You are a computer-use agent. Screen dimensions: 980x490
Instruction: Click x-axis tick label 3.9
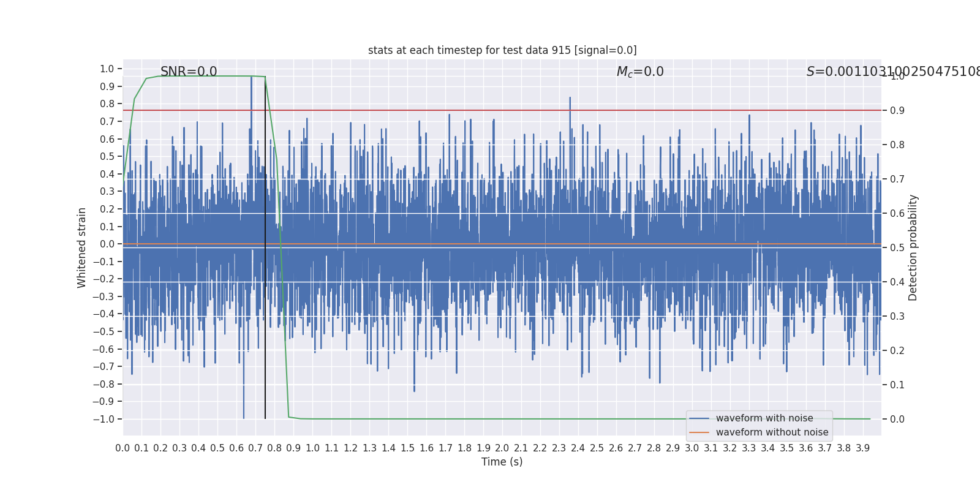(862, 448)
